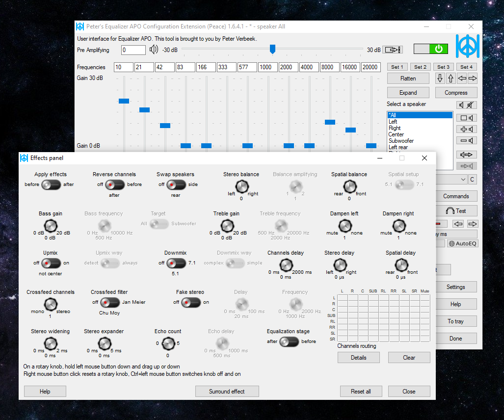Toggle the Reverse channels switch
The image size is (504, 420).
(115, 184)
